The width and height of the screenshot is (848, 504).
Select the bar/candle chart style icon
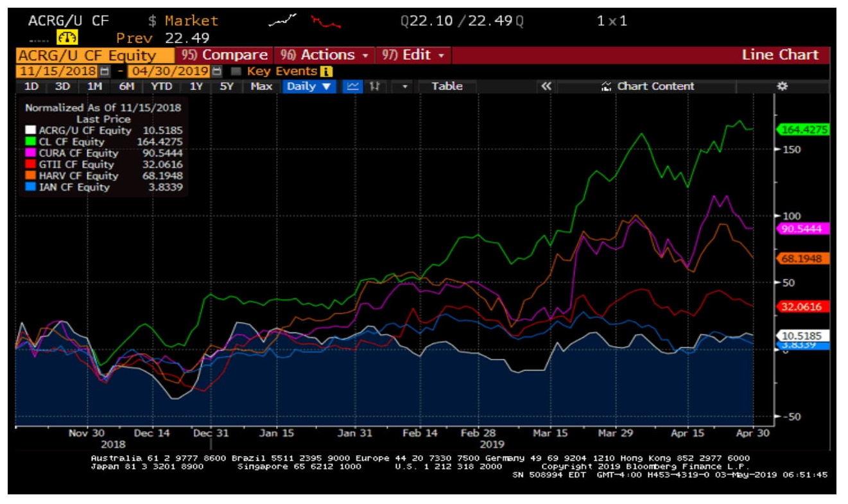(x=374, y=86)
